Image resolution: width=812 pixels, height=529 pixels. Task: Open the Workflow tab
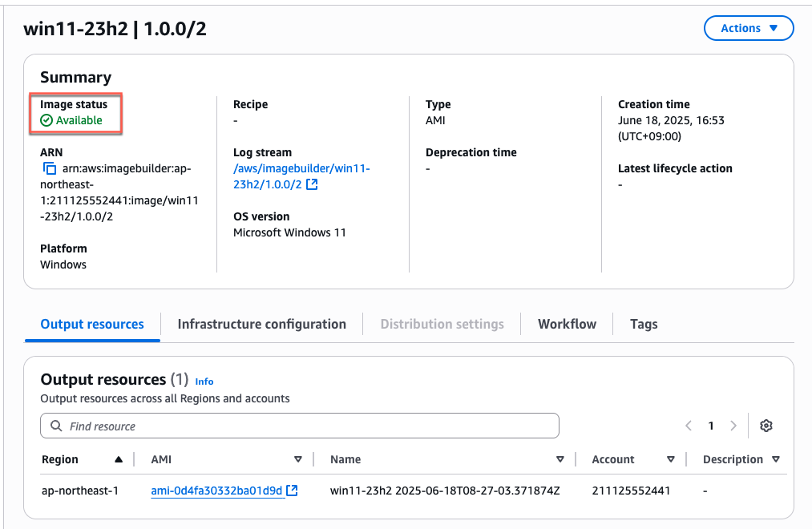click(567, 324)
